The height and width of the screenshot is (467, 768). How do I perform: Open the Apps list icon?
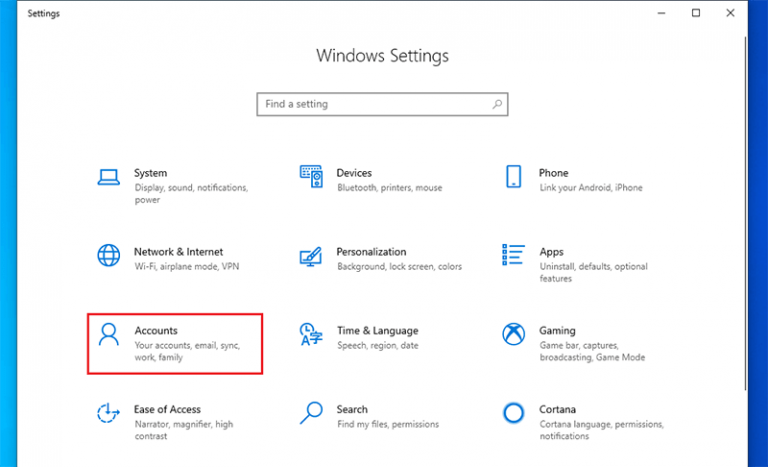coord(513,255)
